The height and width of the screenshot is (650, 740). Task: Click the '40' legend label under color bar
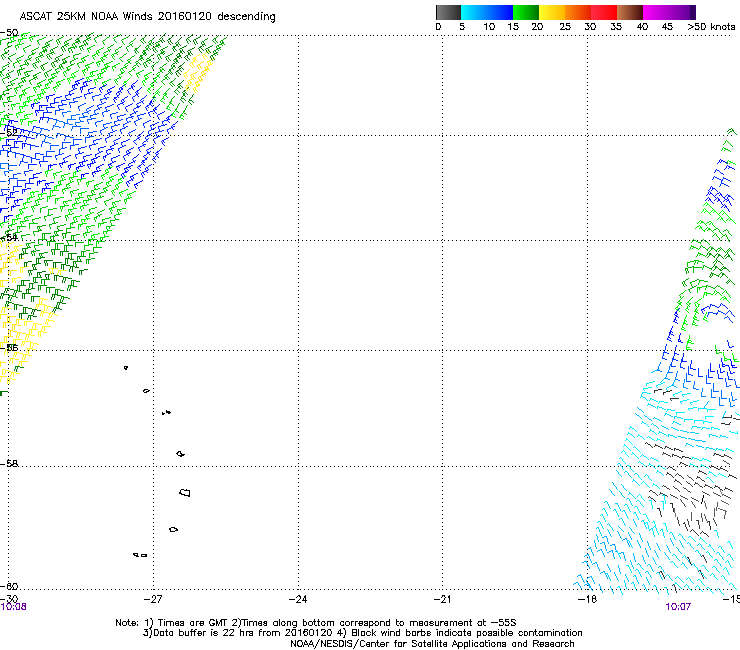point(642,27)
